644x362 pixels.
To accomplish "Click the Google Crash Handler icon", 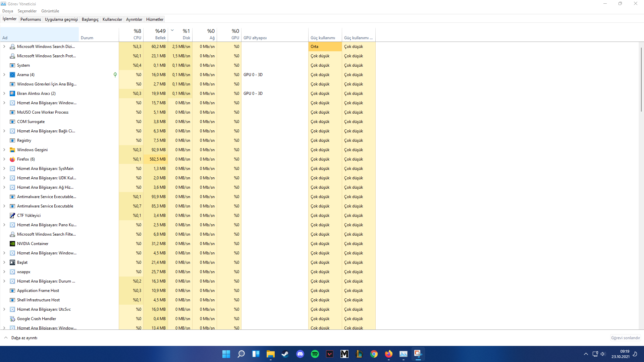I will (x=12, y=319).
